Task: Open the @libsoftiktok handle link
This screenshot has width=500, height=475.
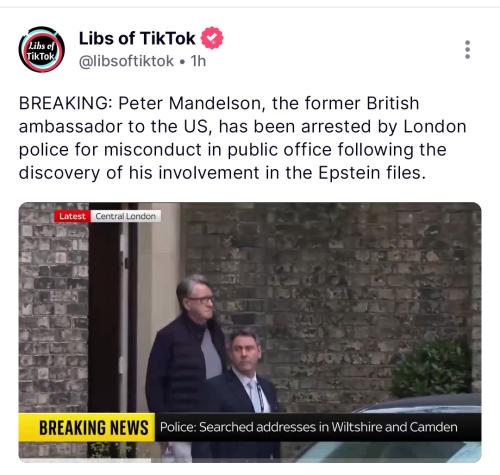Action: [126, 61]
